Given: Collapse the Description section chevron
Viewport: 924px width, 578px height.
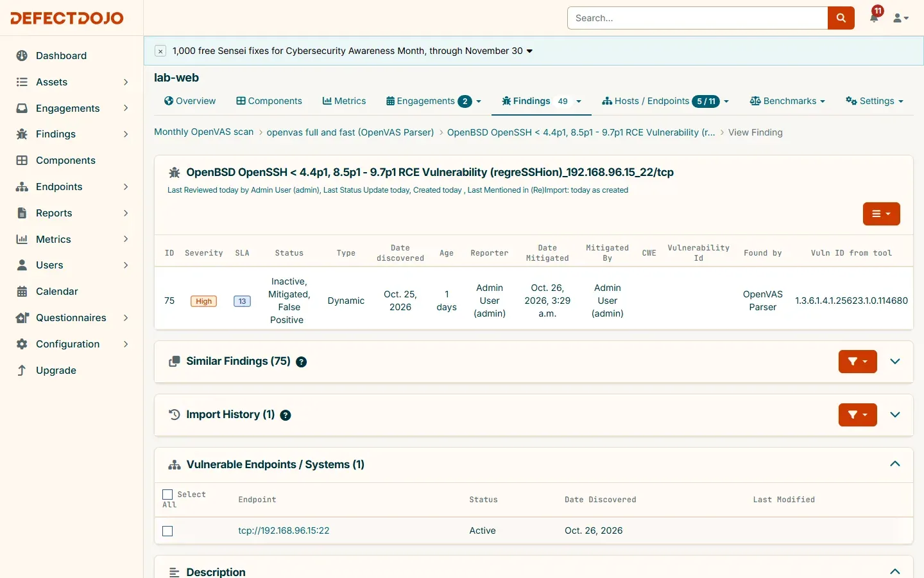Looking at the screenshot, I should tap(895, 572).
